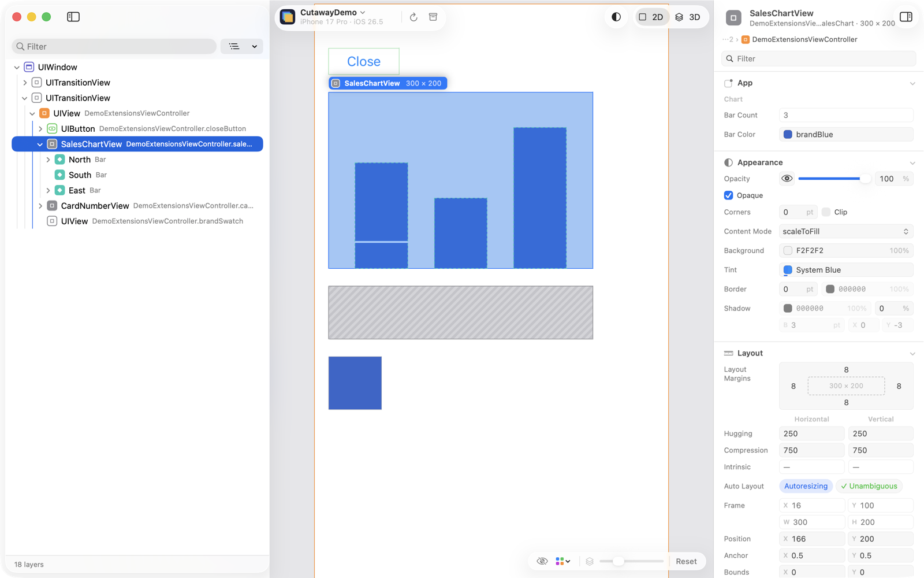Toggle the right inspector panel icon
924x578 pixels.
click(906, 17)
